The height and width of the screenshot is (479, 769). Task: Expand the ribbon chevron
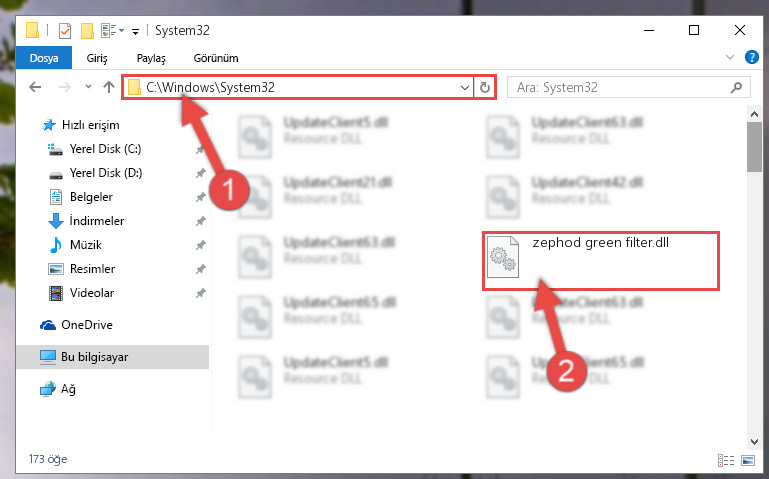tap(730, 57)
